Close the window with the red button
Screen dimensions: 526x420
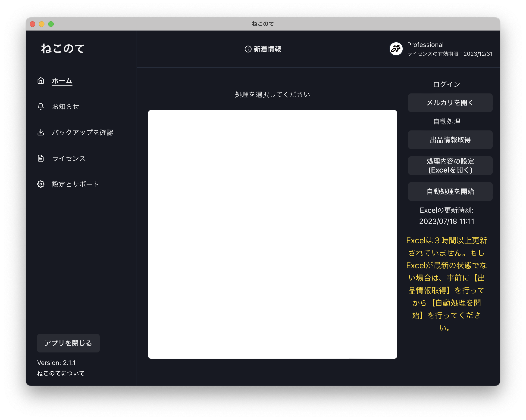(32, 24)
